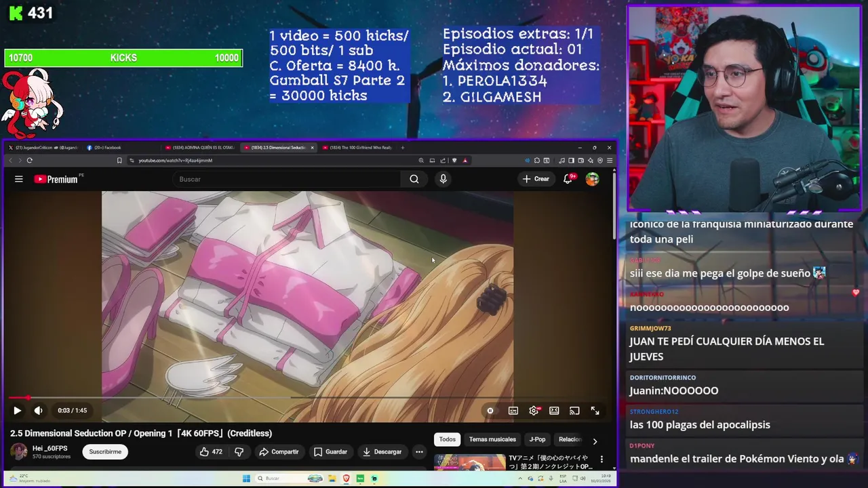Image resolution: width=868 pixels, height=488 pixels.
Task: Focus the YouTube Buscar search field
Action: (288, 179)
